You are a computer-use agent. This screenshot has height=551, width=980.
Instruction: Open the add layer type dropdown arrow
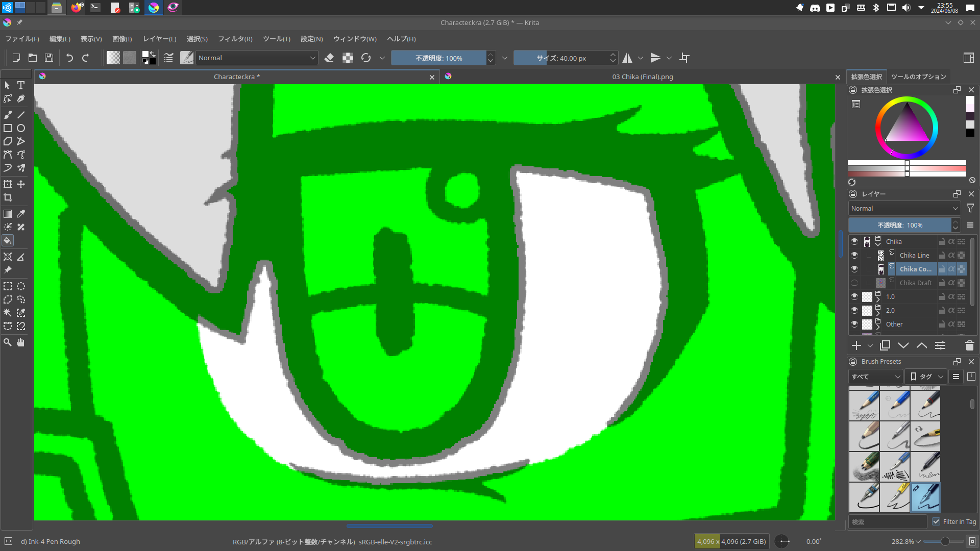[x=870, y=346]
